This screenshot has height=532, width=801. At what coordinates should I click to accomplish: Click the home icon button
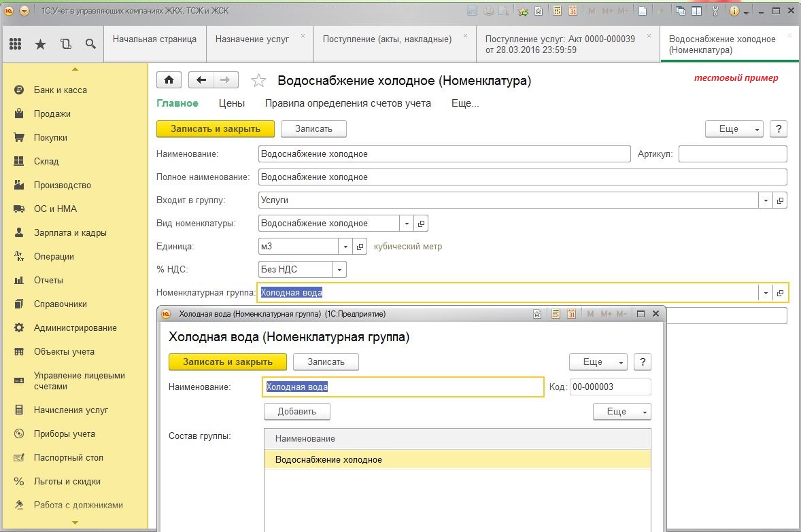click(x=169, y=80)
